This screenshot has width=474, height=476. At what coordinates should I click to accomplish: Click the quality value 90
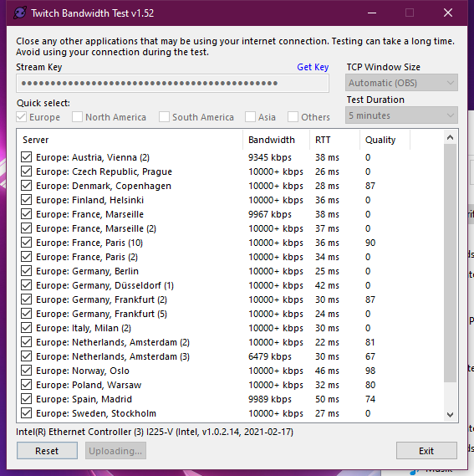coord(370,243)
